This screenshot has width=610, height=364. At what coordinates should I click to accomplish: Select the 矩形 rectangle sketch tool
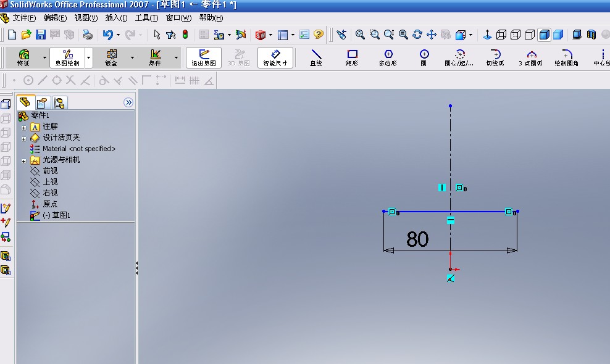(352, 57)
